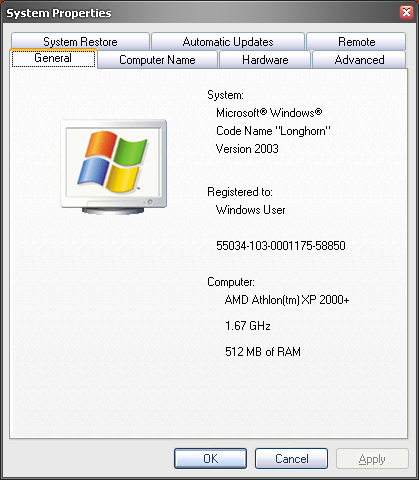This screenshot has height=480, width=419.
Task: Click the 1.67 GHz processor speed
Action: tap(248, 326)
